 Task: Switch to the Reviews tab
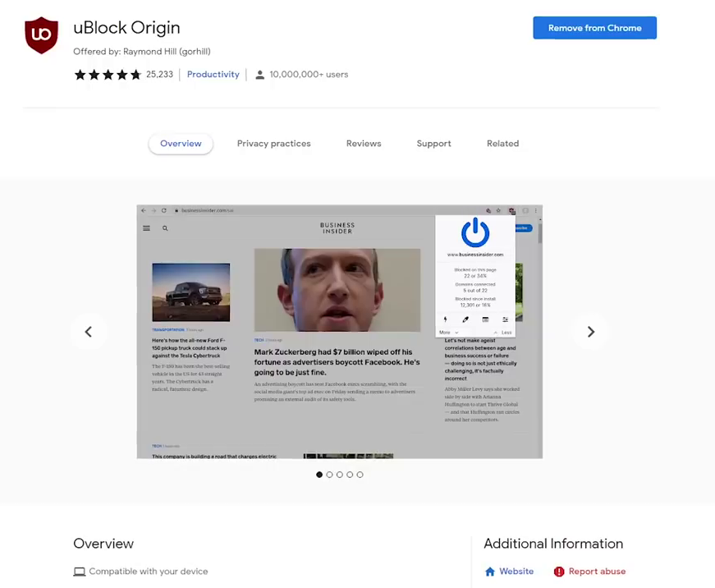(364, 144)
